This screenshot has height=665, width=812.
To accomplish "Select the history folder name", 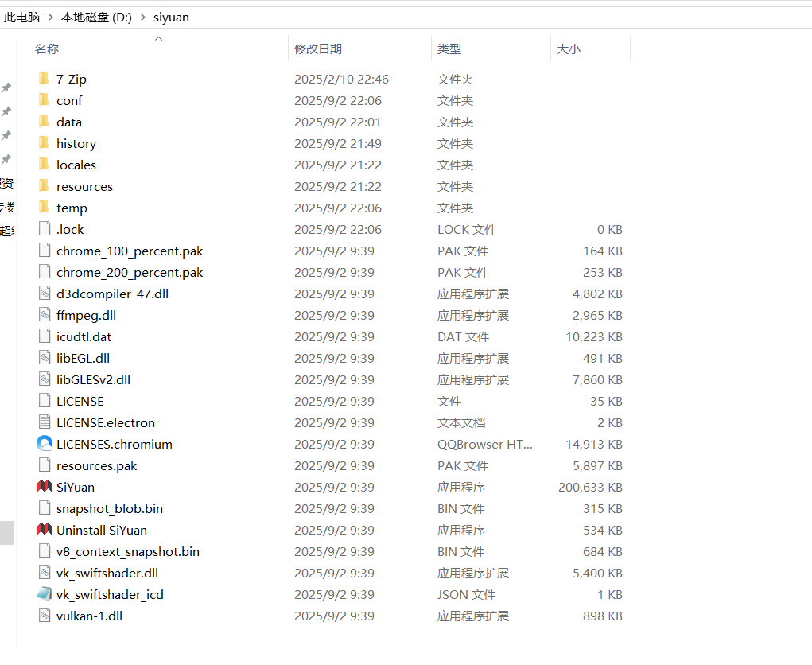I will (x=76, y=143).
